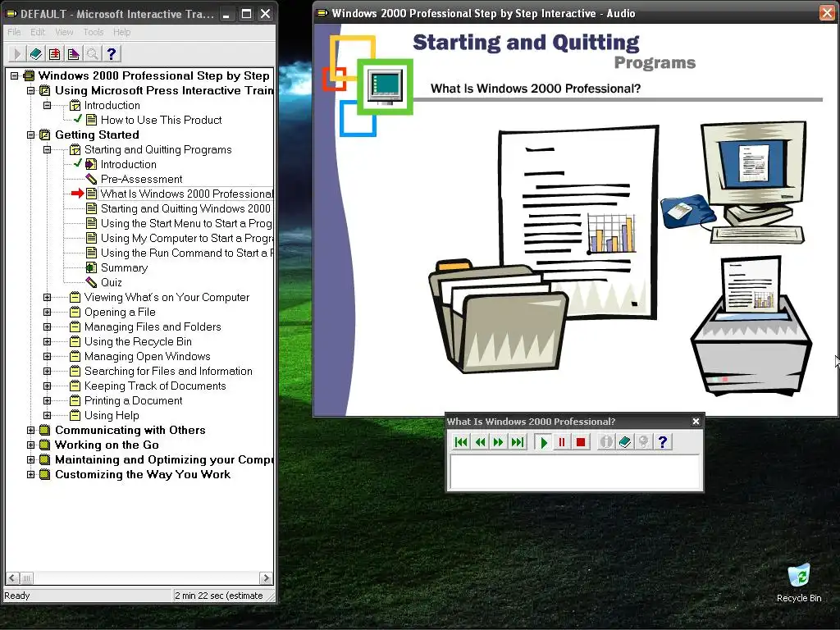Click the Communicating with Others book icon
The width and height of the screenshot is (840, 630).
(x=45, y=430)
